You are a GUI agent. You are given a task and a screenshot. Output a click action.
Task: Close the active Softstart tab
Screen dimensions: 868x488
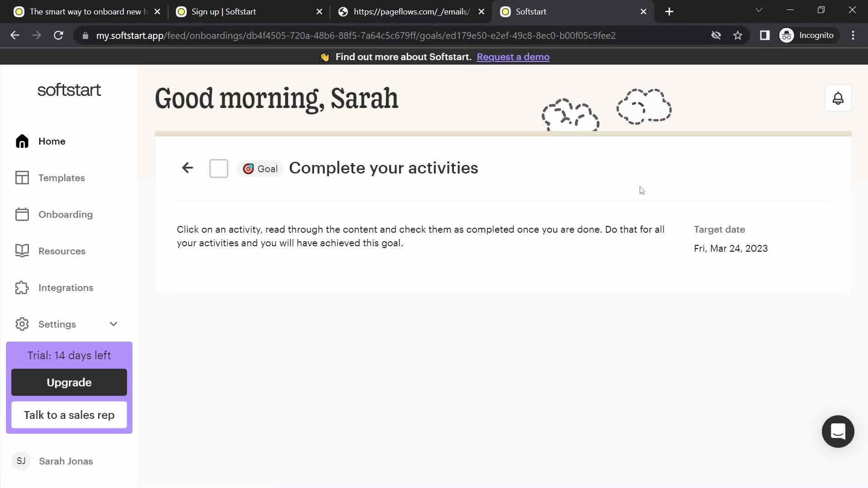coord(644,12)
